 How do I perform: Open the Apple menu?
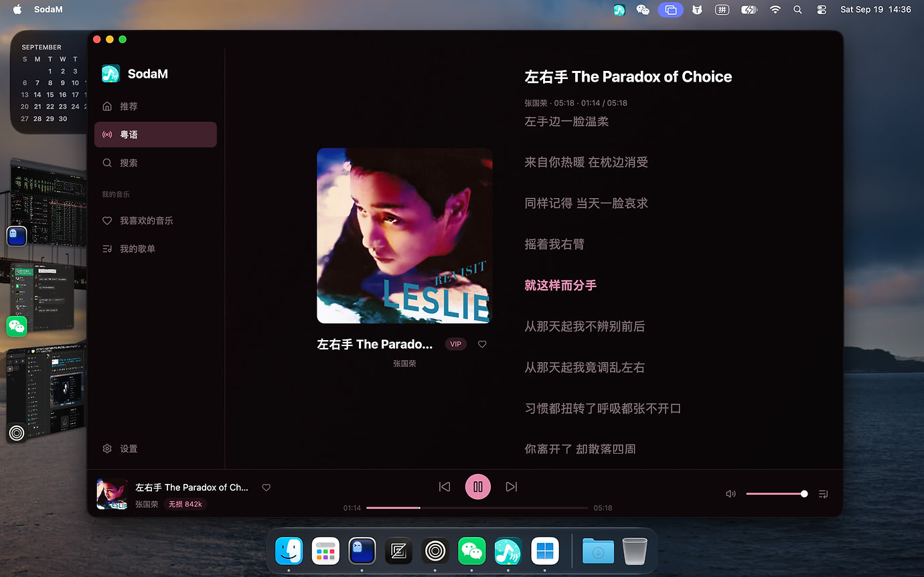click(17, 9)
